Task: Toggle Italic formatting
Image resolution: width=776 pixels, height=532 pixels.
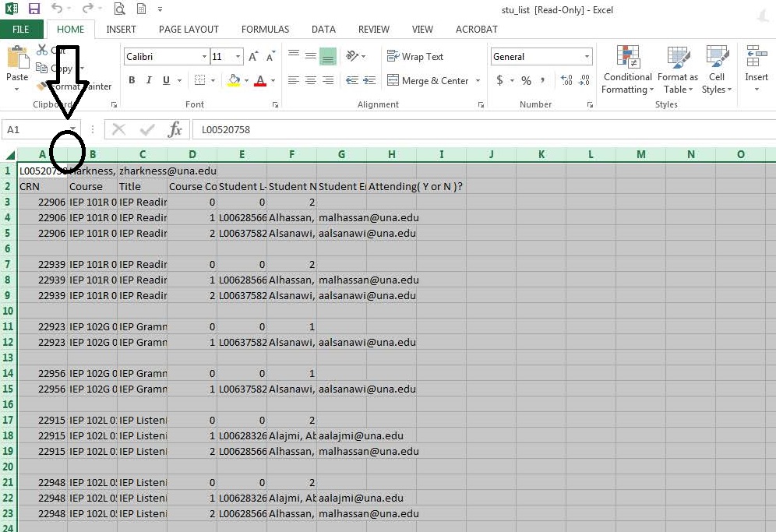Action: (149, 80)
